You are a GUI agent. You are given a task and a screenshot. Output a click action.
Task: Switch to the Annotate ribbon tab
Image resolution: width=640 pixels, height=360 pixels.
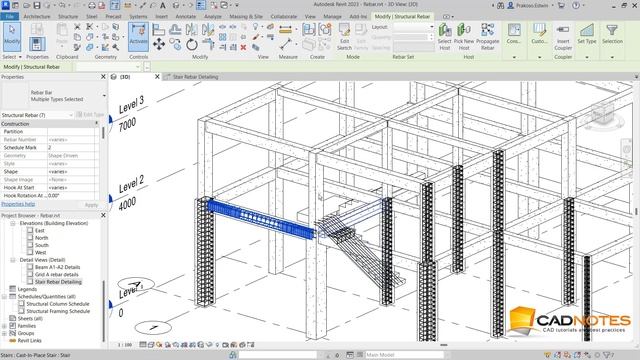pyautogui.click(x=186, y=16)
